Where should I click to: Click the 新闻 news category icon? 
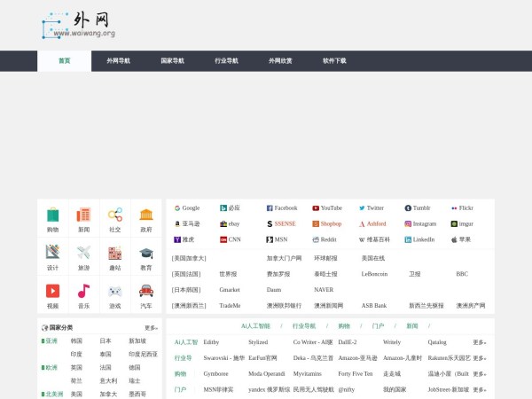click(83, 215)
